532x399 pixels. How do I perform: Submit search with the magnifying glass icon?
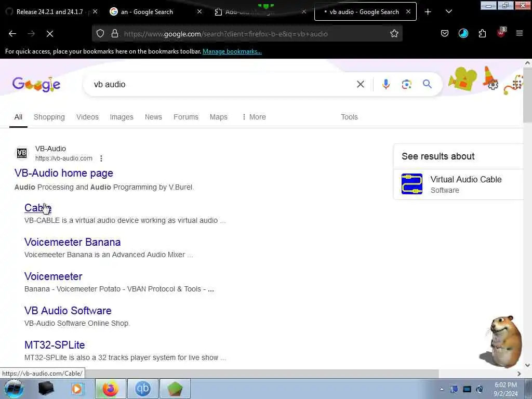coord(427,84)
